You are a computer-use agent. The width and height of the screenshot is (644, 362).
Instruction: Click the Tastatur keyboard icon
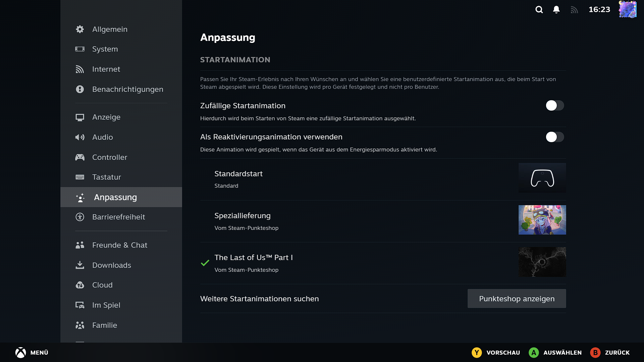[x=80, y=177]
